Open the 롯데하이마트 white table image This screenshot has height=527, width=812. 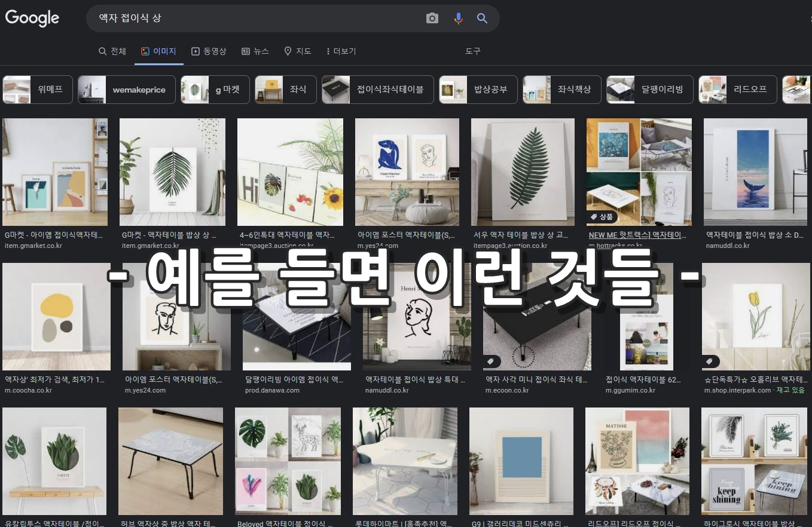[x=405, y=461]
